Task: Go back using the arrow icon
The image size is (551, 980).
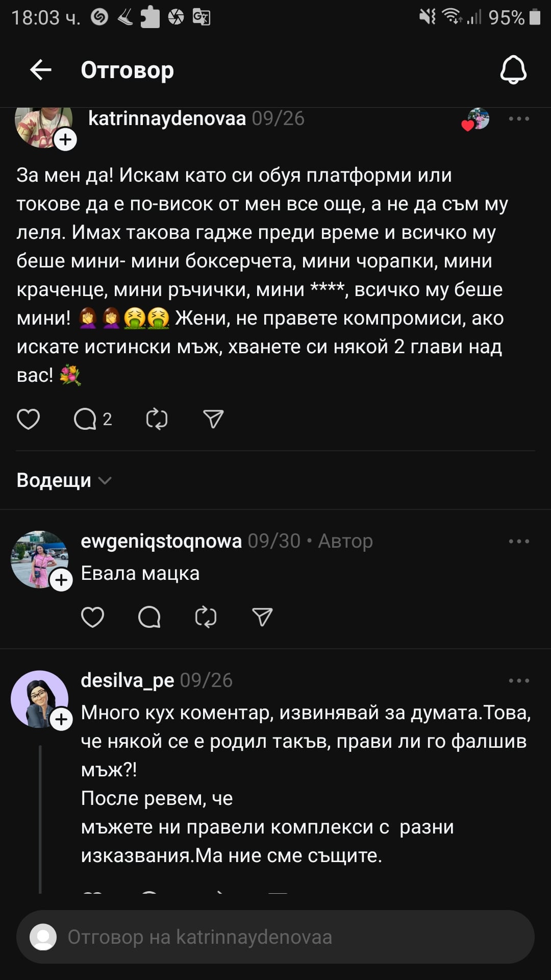Action: point(41,70)
